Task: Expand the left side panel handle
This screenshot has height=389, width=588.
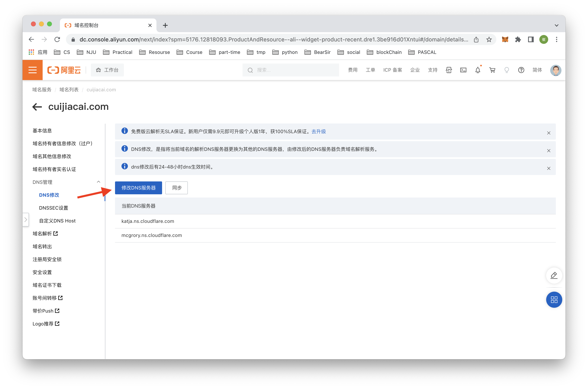Action: pyautogui.click(x=26, y=220)
